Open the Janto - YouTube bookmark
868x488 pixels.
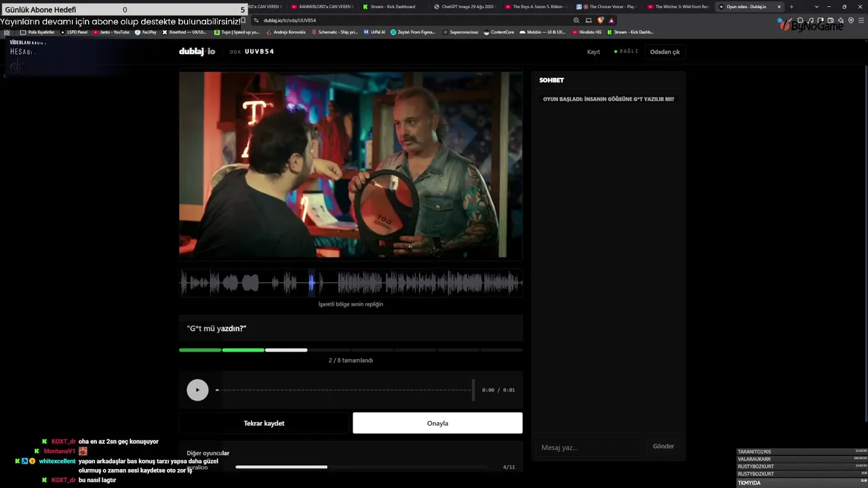pyautogui.click(x=111, y=32)
